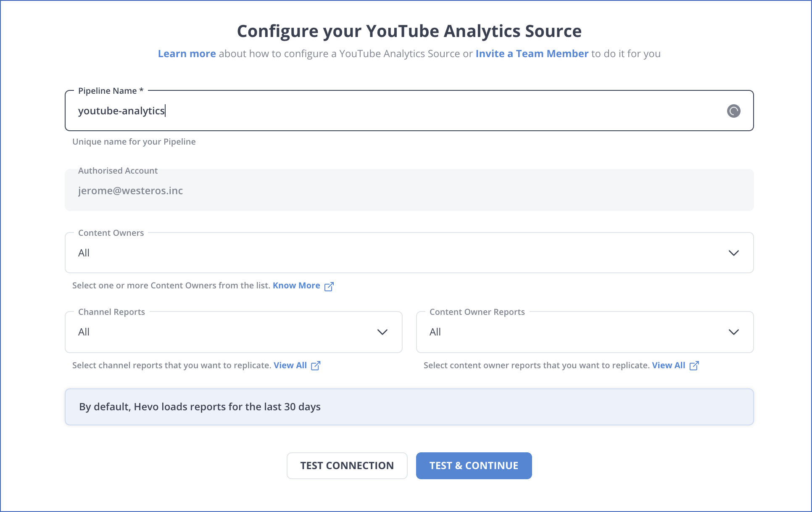
Task: Click the TEST & CONTINUE button
Action: 474,466
